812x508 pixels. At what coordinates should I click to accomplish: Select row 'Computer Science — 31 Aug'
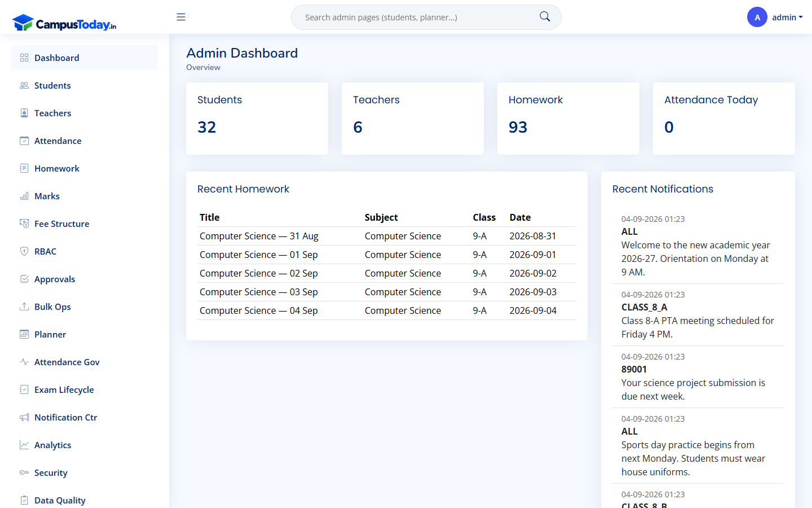387,236
